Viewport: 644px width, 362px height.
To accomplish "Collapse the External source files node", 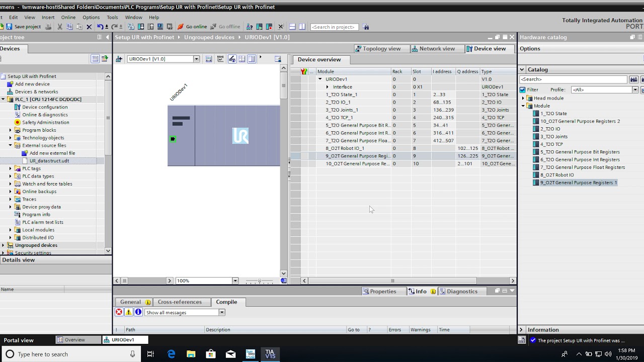I will coord(10,145).
